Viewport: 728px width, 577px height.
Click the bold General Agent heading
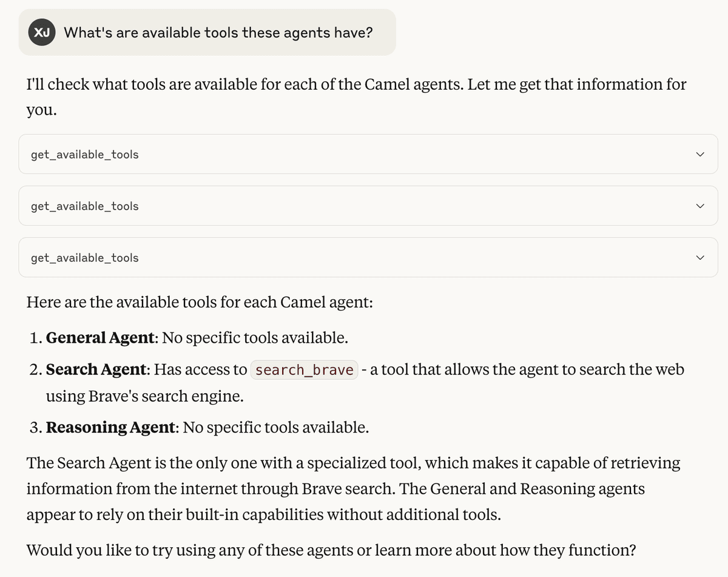(x=100, y=337)
